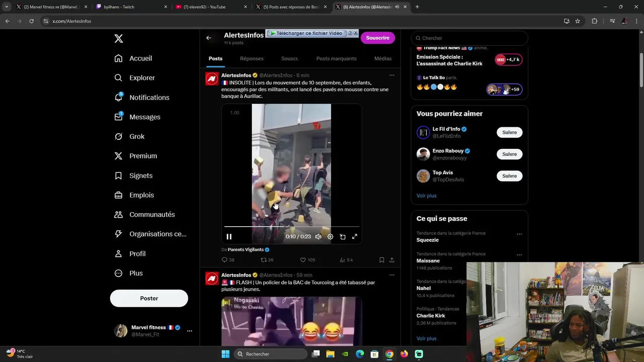Open video playback settings gear

click(x=330, y=237)
